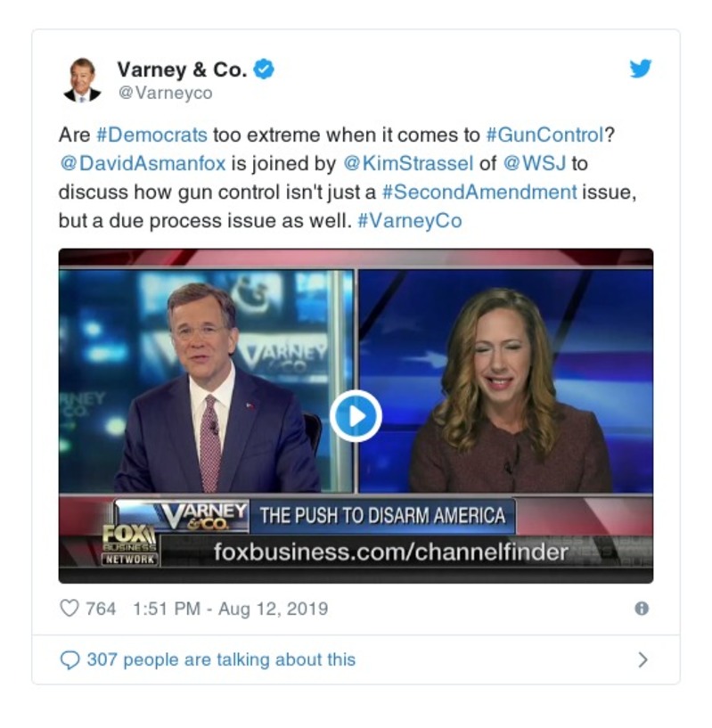Open the blue verified badge
This screenshot has width=712, height=728.
264,70
